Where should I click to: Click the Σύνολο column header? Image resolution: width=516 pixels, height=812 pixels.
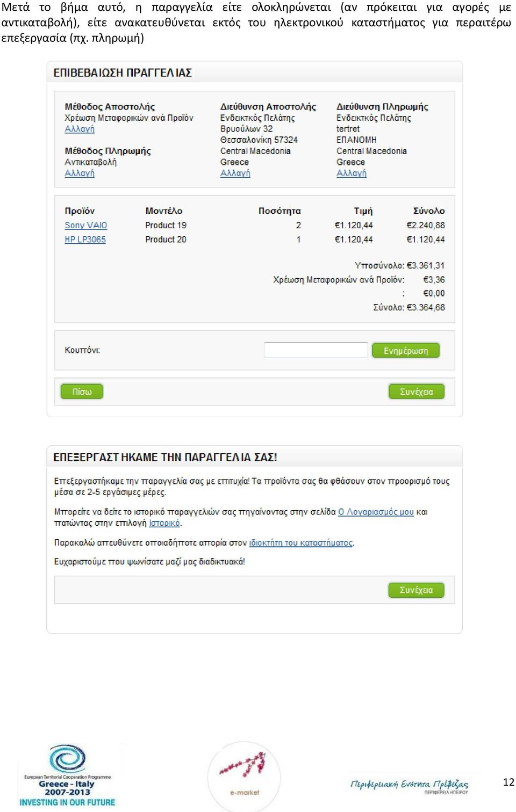428,211
